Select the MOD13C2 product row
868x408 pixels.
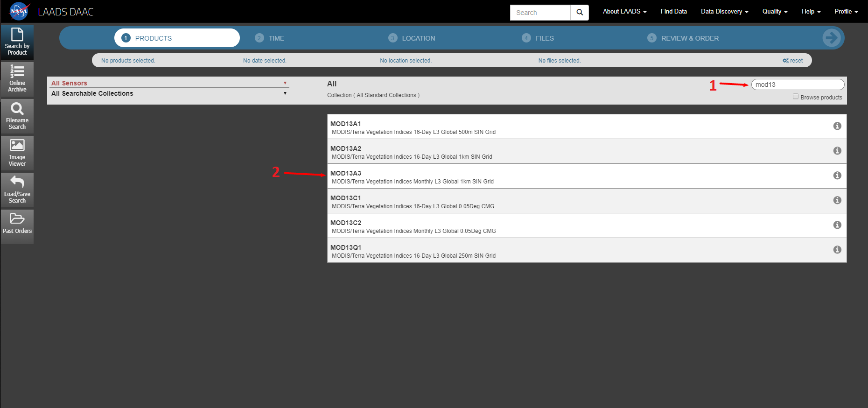(587, 225)
